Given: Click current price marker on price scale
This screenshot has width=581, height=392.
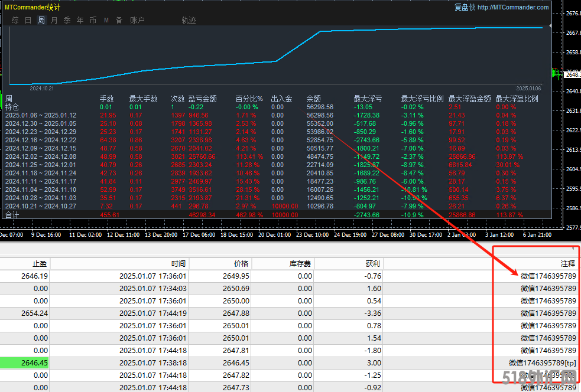Looking at the screenshot, I should click(573, 75).
